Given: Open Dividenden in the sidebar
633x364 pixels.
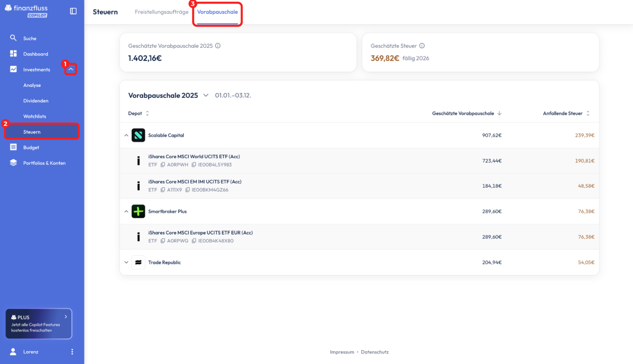Looking at the screenshot, I should coord(36,101).
